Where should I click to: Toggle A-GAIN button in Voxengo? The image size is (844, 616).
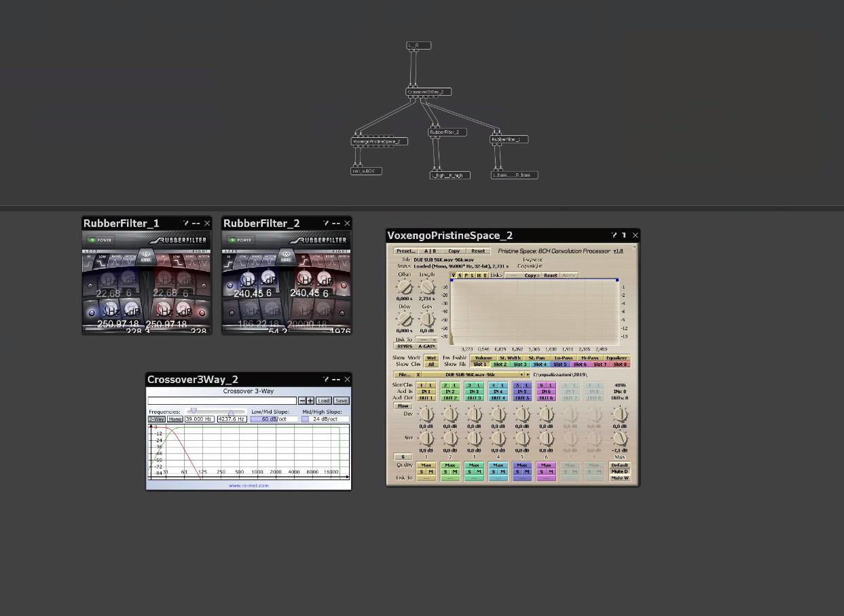click(426, 346)
